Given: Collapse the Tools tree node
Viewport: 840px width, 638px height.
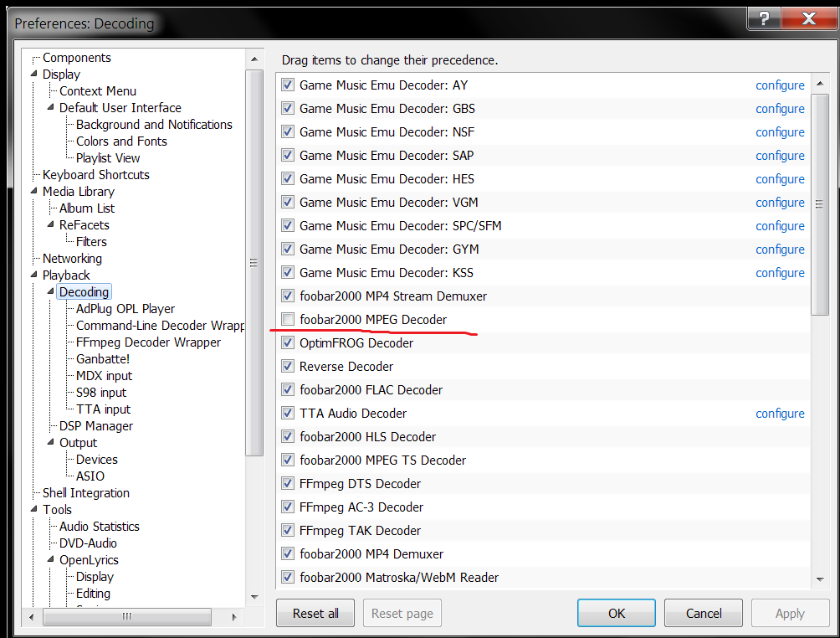Looking at the screenshot, I should pyautogui.click(x=34, y=508).
